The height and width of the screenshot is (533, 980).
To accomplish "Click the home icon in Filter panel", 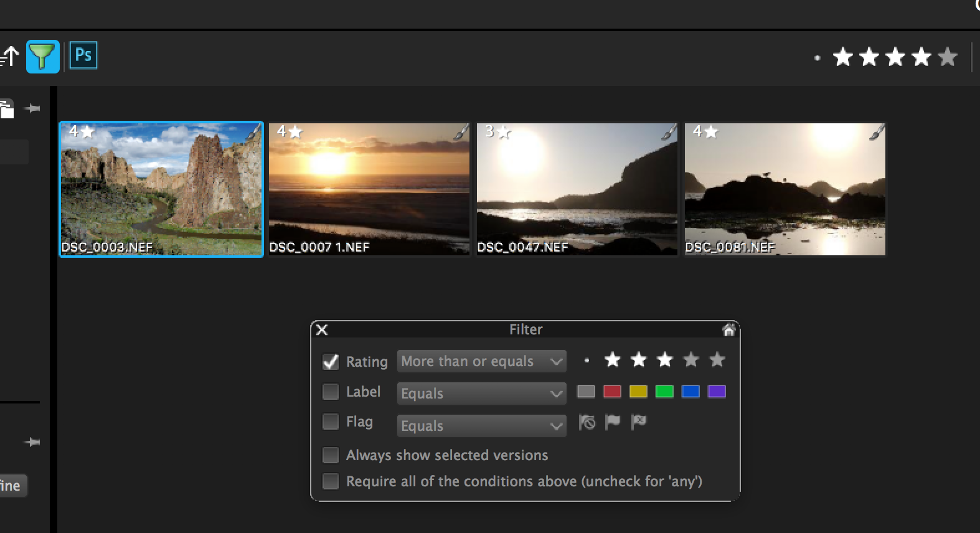I will [728, 330].
